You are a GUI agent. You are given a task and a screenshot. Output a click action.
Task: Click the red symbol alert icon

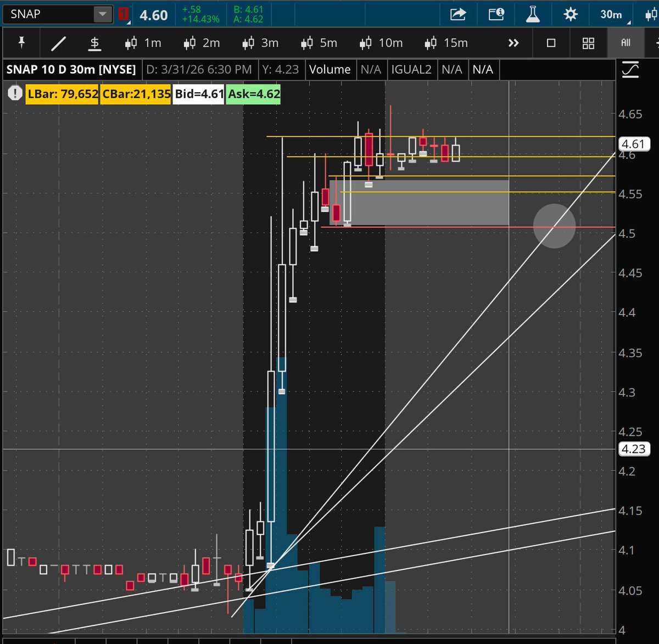click(124, 14)
